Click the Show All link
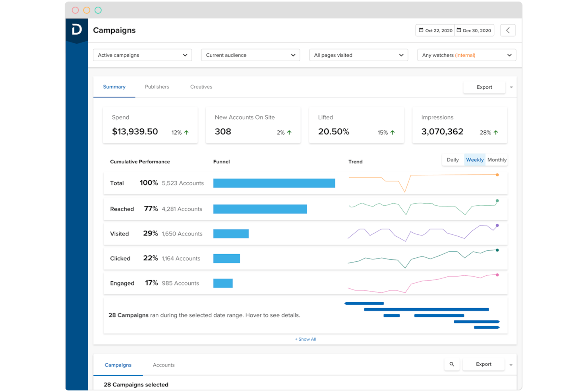Viewport: 588px width, 392px height. pos(306,339)
